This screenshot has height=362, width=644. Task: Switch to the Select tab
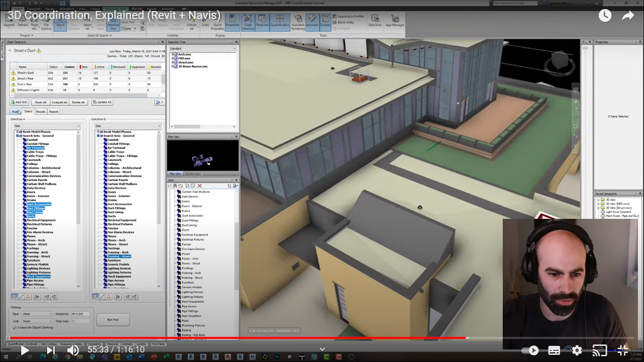(x=28, y=111)
